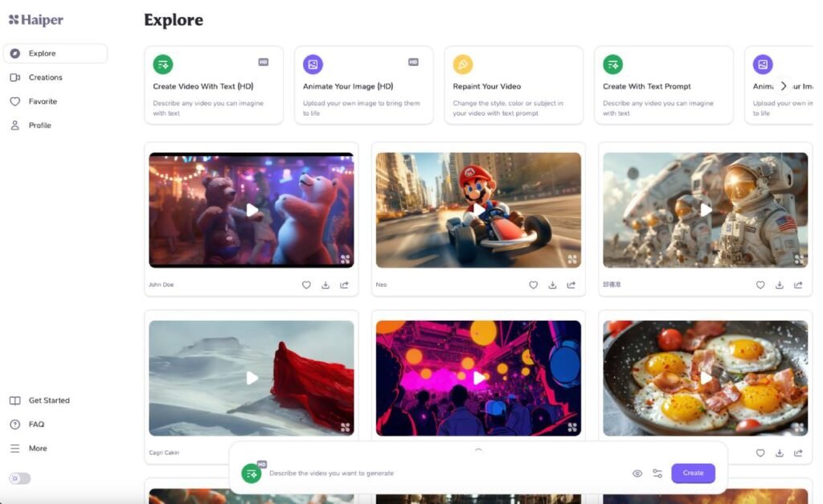Download the Neo video
Screen dimensions: 823x504
[553, 285]
